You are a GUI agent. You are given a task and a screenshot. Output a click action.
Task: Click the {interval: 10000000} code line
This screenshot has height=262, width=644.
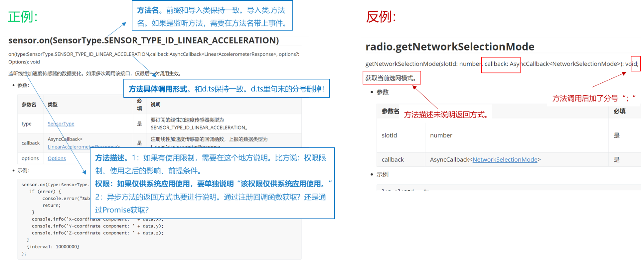click(x=53, y=246)
